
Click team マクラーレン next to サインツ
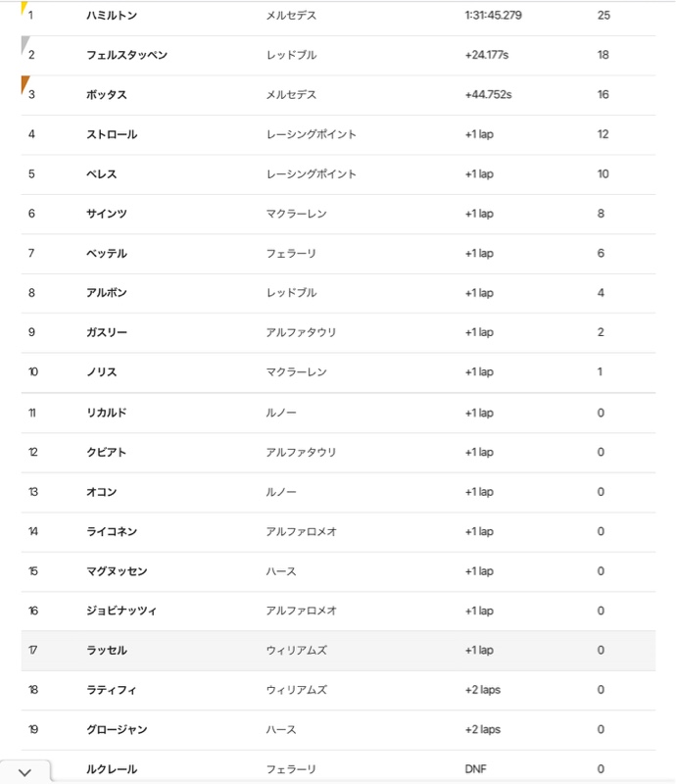296,214
